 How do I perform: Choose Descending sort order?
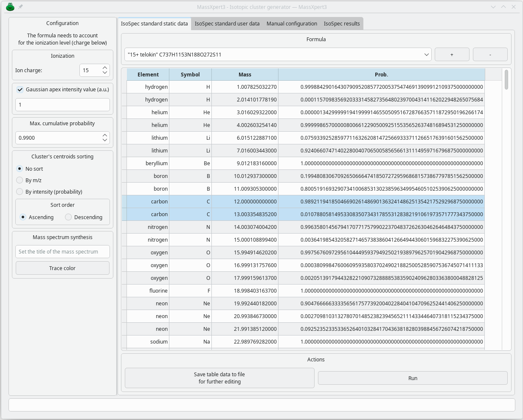[69, 217]
